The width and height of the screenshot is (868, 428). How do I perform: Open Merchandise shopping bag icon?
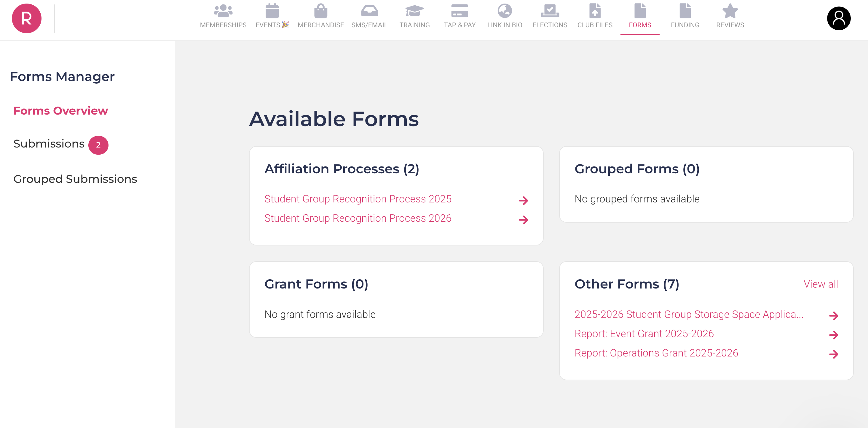pyautogui.click(x=320, y=11)
